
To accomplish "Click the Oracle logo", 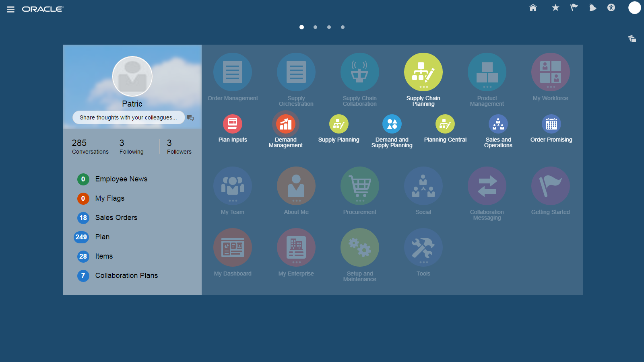I will tap(43, 9).
